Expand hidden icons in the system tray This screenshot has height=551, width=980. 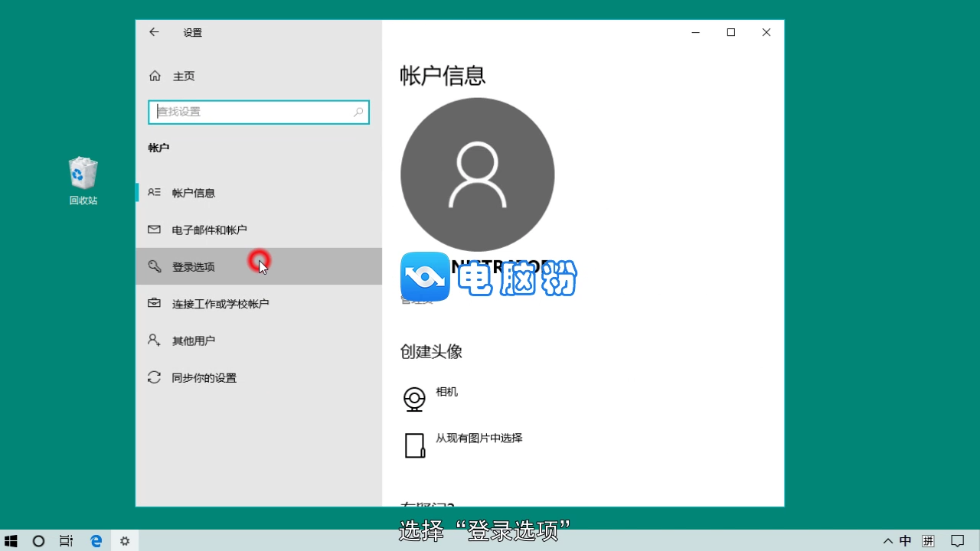point(887,541)
